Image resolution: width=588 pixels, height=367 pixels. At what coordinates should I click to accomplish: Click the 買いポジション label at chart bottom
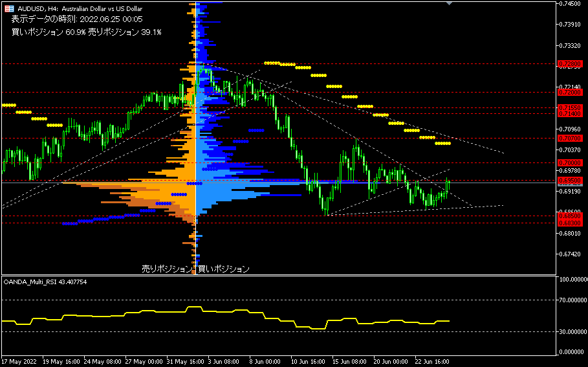(224, 269)
